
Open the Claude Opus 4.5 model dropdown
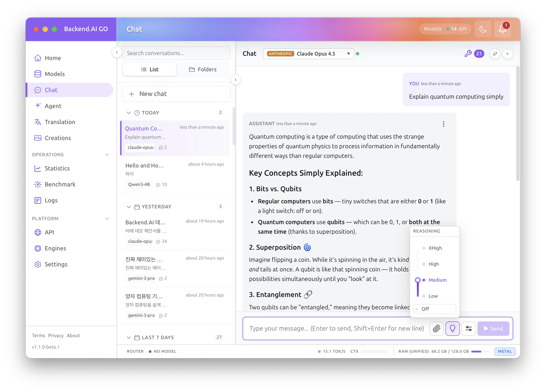[x=308, y=53]
